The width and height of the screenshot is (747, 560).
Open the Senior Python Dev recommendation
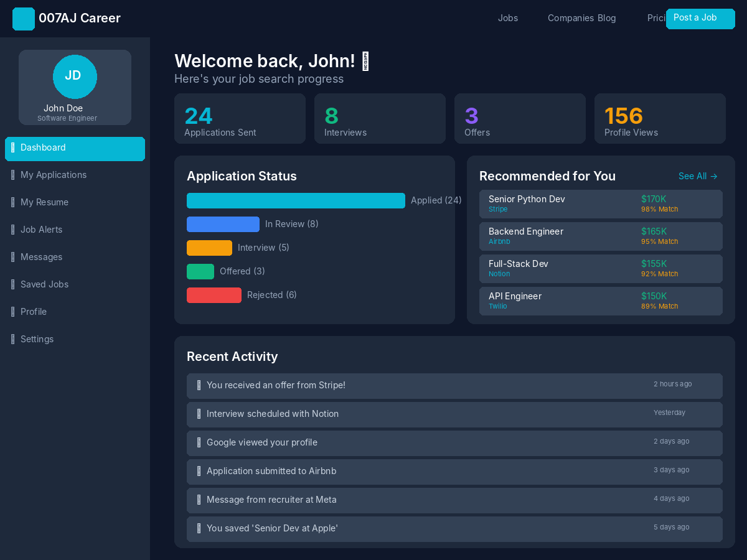[x=601, y=204]
